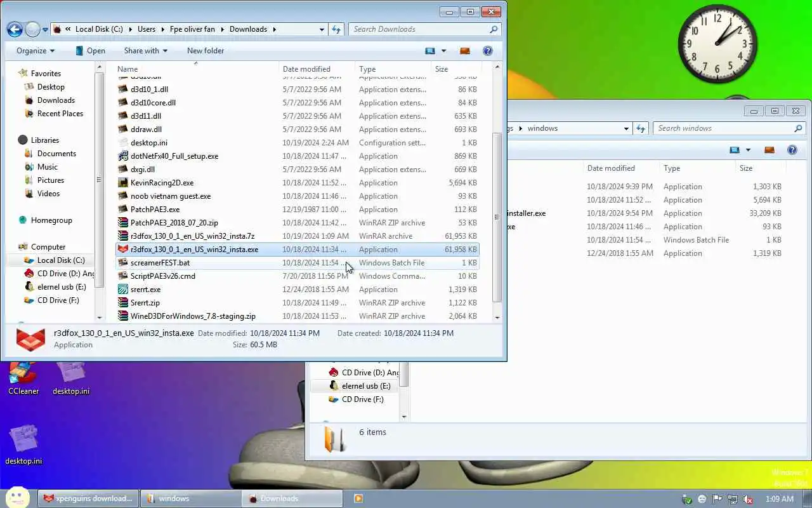The image size is (812, 508).
Task: Click the large r3dfox icon in the details pane
Action: click(30, 339)
